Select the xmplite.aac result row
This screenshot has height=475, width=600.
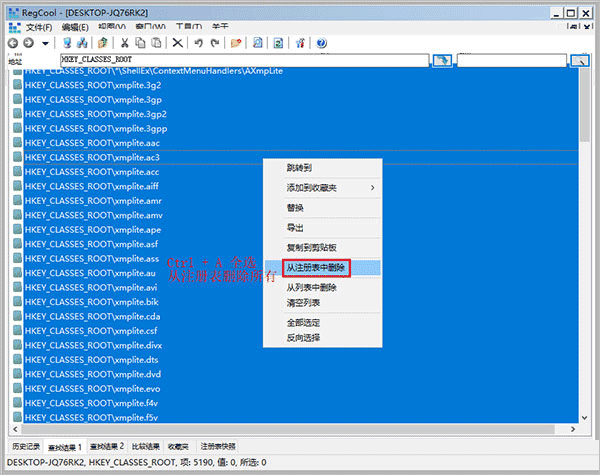tap(301, 143)
